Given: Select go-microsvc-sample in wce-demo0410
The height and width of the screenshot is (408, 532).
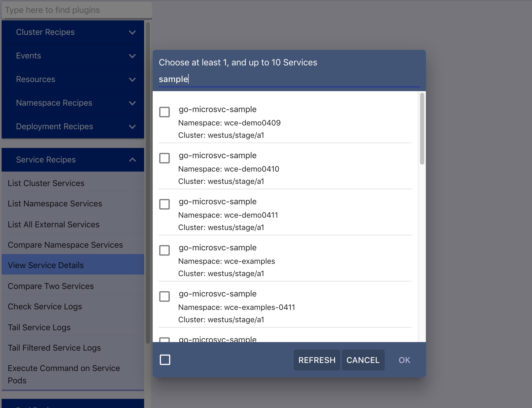Looking at the screenshot, I should (165, 159).
